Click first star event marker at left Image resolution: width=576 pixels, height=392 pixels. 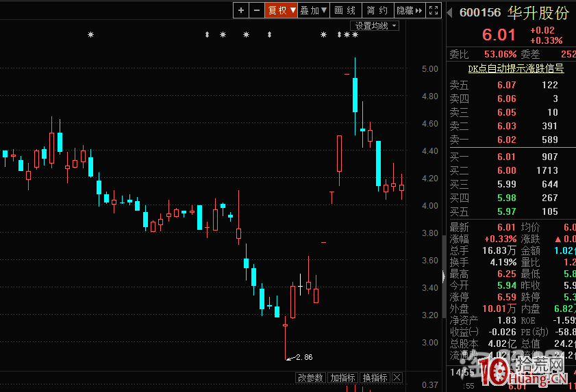90,34
